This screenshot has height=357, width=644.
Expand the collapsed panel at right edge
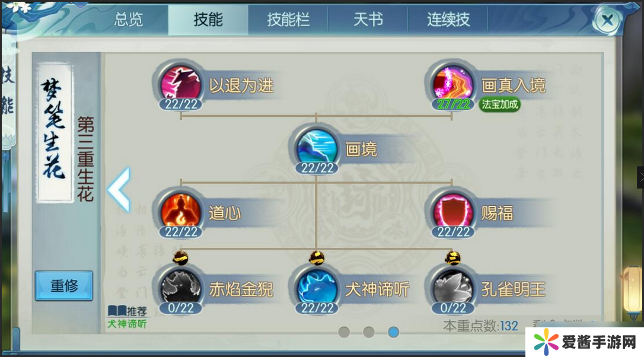pos(640,177)
